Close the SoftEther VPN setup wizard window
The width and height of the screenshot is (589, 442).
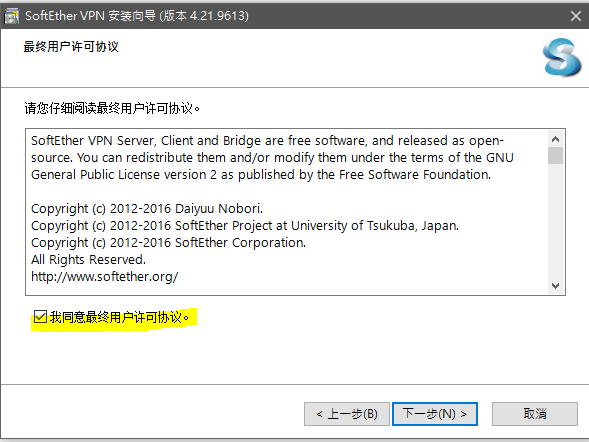(575, 16)
